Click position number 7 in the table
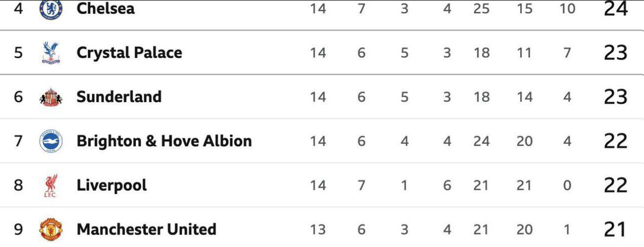 pyautogui.click(x=19, y=141)
